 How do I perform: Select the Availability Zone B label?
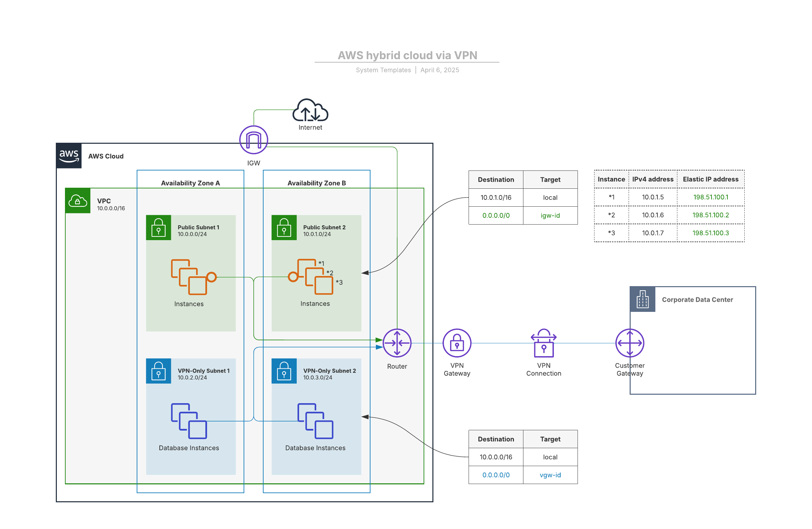pyautogui.click(x=317, y=183)
